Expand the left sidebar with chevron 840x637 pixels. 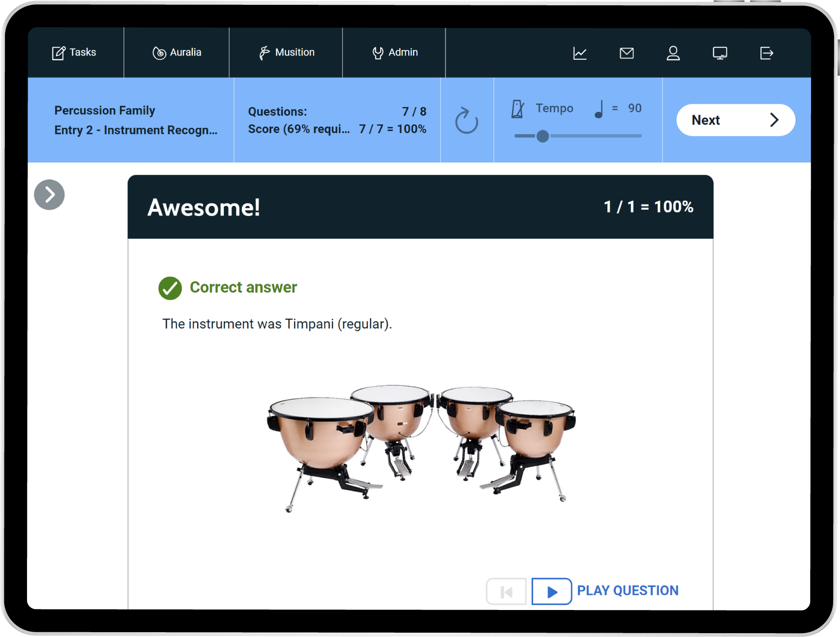[x=49, y=195]
